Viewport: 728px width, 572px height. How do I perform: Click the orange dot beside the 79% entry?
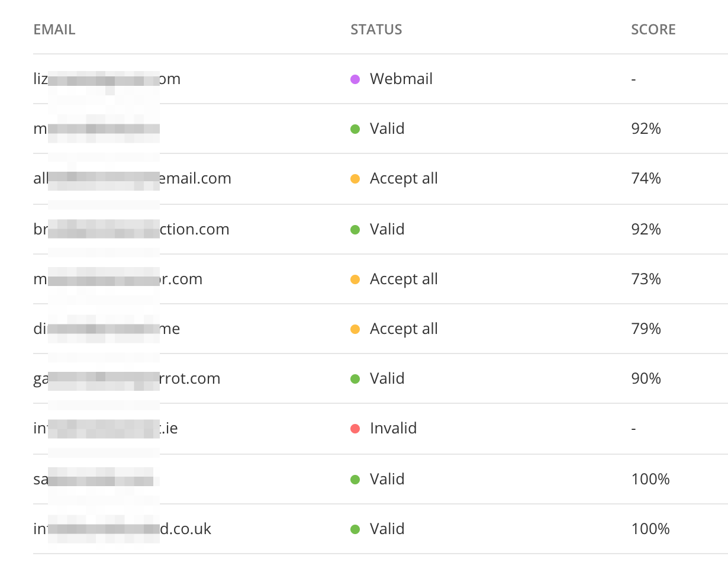pyautogui.click(x=356, y=329)
